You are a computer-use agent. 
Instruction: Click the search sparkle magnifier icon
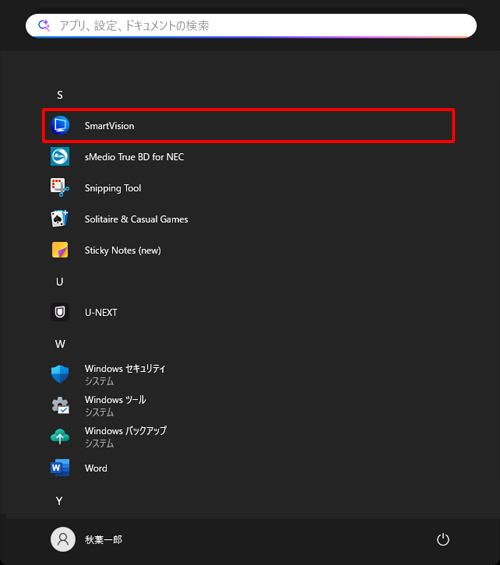pos(44,26)
